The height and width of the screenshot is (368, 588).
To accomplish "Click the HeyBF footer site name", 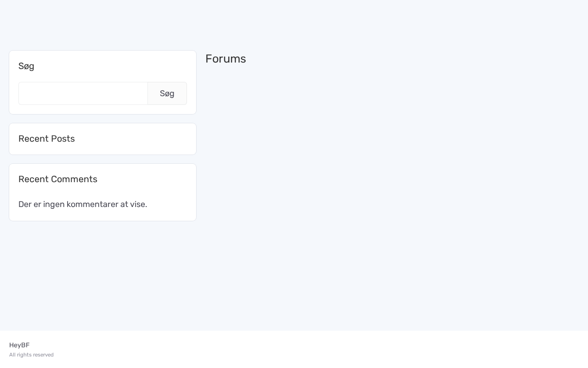I will pos(19,345).
